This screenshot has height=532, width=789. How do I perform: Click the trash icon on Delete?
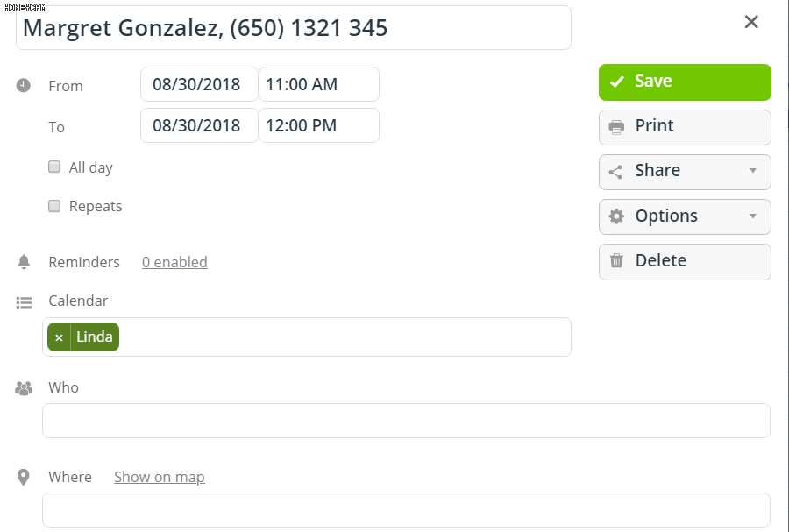616,260
